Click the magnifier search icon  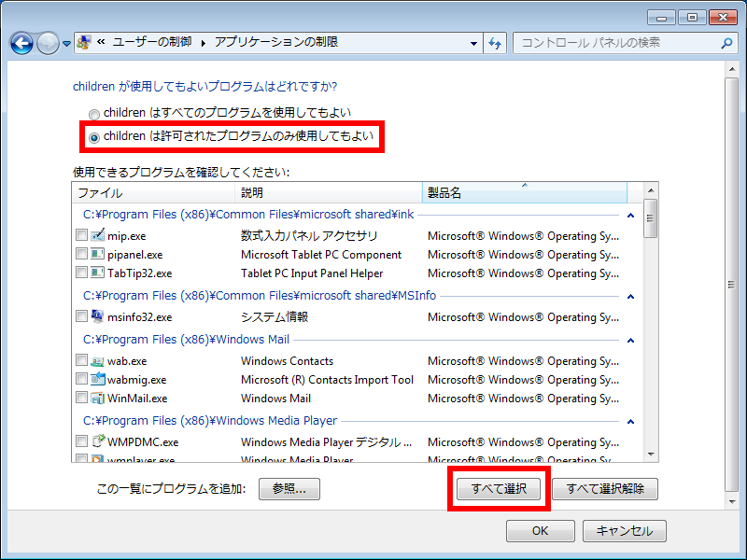tap(726, 43)
